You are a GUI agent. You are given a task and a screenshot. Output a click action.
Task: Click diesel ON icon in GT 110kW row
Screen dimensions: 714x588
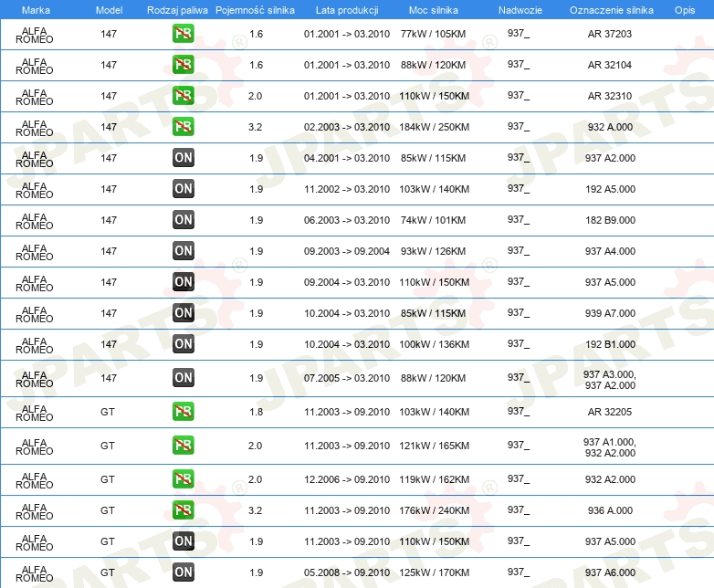[184, 541]
